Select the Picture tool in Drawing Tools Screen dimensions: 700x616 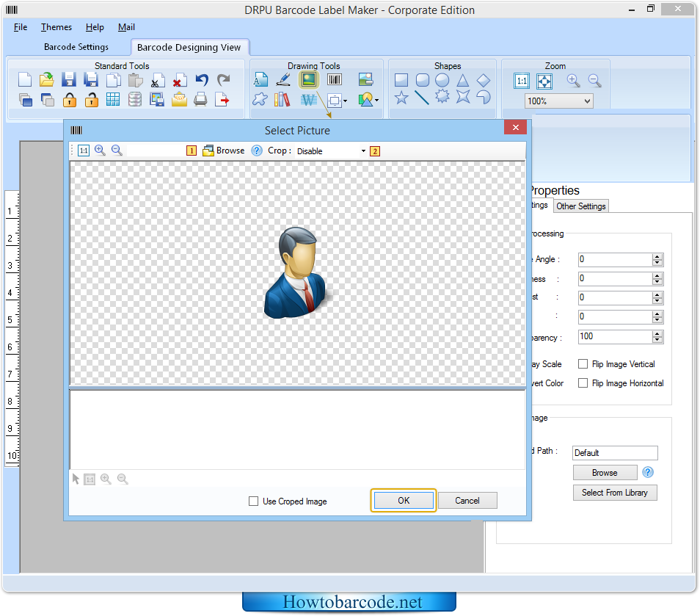point(308,80)
